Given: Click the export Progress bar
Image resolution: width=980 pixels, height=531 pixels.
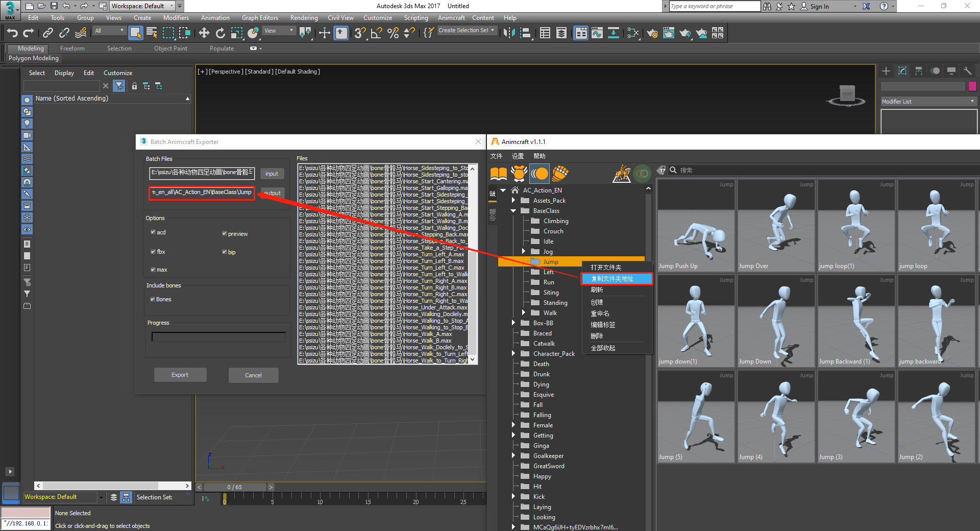Looking at the screenshot, I should (x=218, y=336).
